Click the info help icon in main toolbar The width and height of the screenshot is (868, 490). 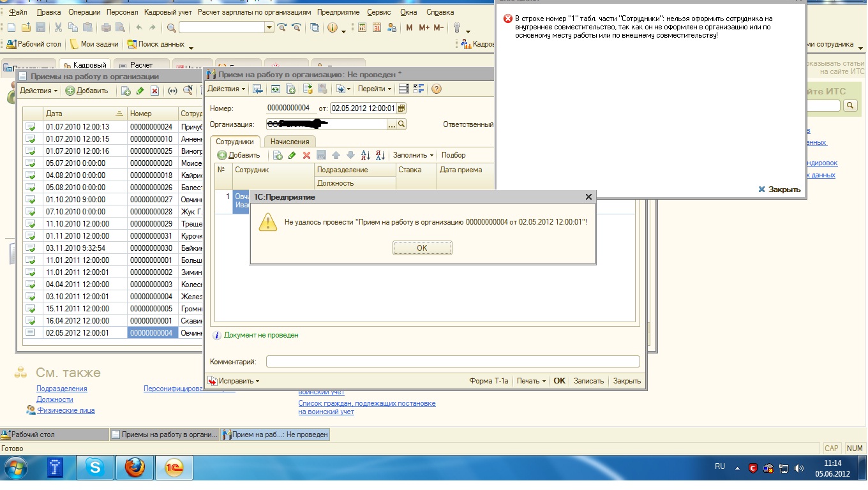coord(332,27)
